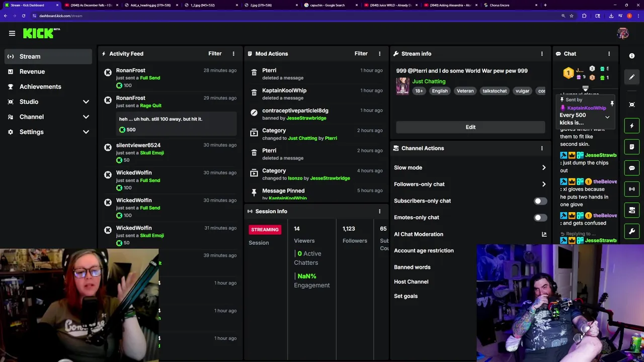Click the Edit stream info button
This screenshot has height=362, width=644.
(470, 127)
